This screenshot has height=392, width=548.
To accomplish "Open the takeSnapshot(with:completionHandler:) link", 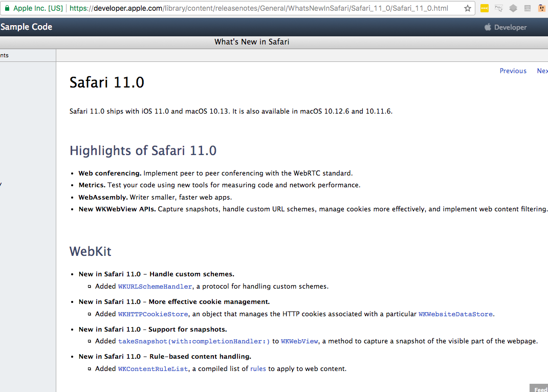I will (194, 341).
